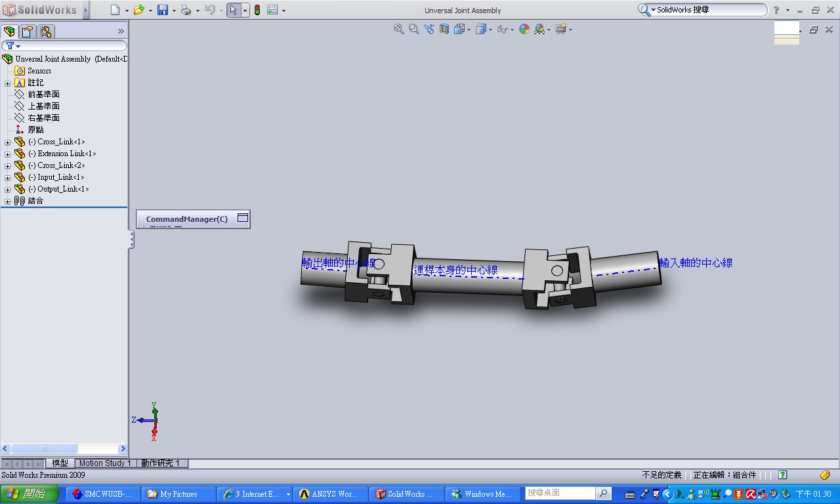Expand panel chevron at top of tree
Viewport: 840px width, 504px height.
click(x=121, y=31)
